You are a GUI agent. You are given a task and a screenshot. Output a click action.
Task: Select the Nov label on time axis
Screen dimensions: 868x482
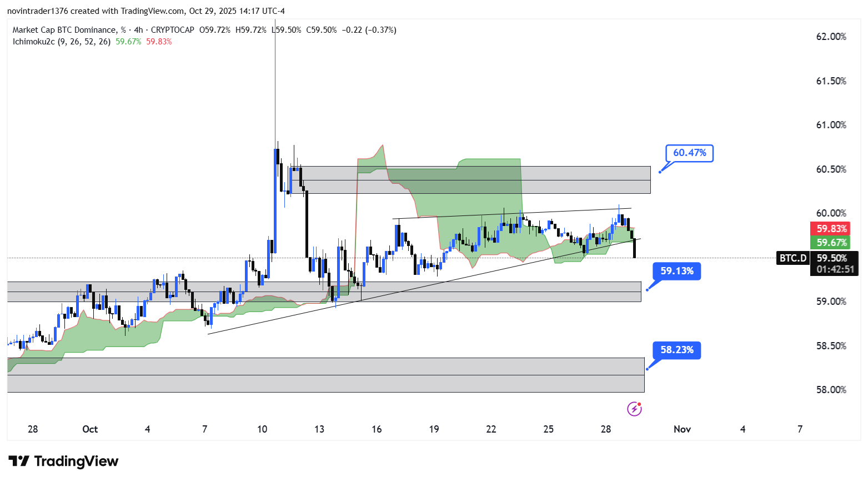(682, 429)
